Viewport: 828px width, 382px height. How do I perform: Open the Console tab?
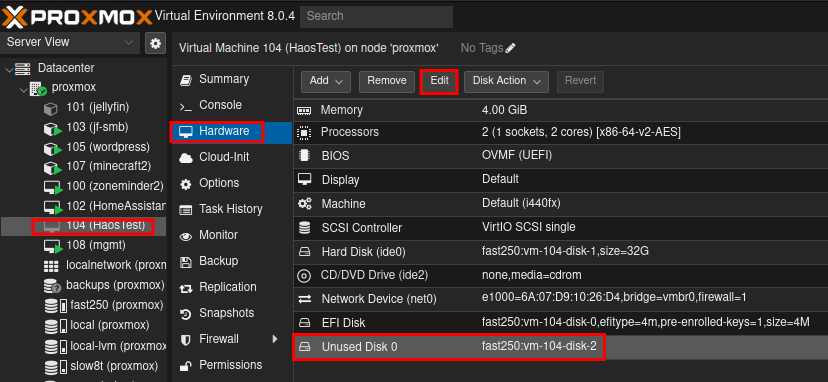click(231, 105)
